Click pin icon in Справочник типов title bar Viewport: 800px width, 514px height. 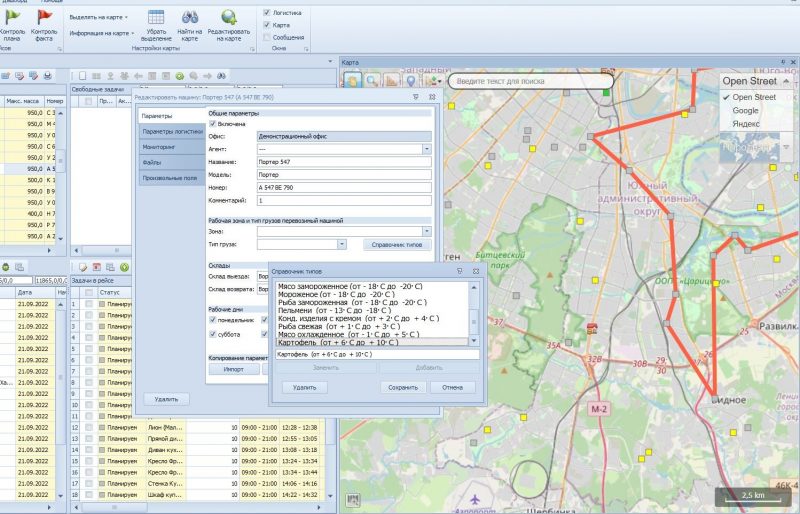tap(460, 272)
